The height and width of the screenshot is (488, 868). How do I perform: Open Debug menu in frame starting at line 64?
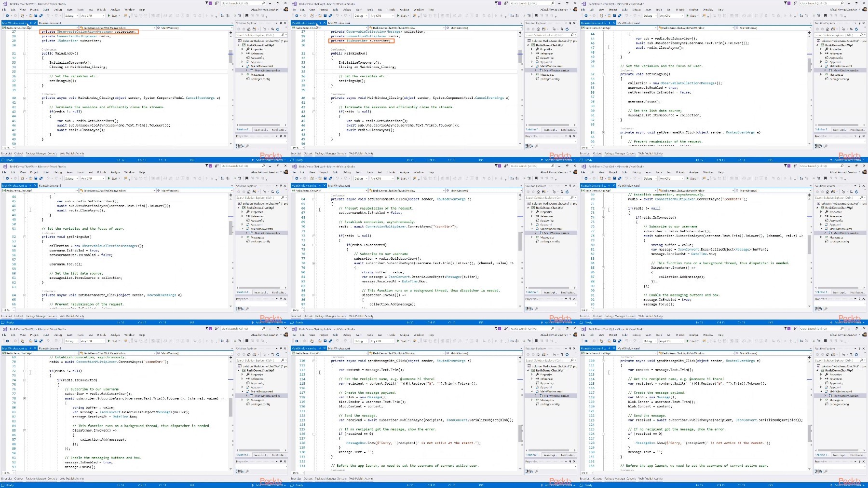347,172
